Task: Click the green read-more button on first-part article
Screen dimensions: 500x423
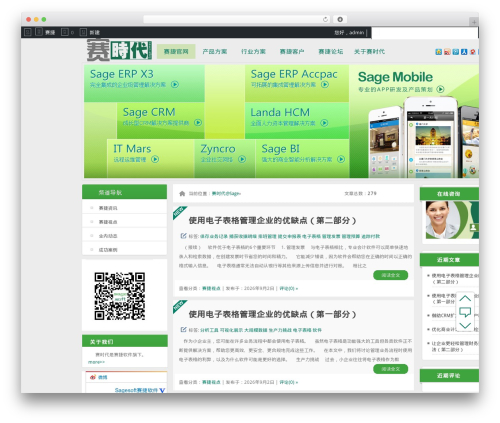Action: click(391, 369)
